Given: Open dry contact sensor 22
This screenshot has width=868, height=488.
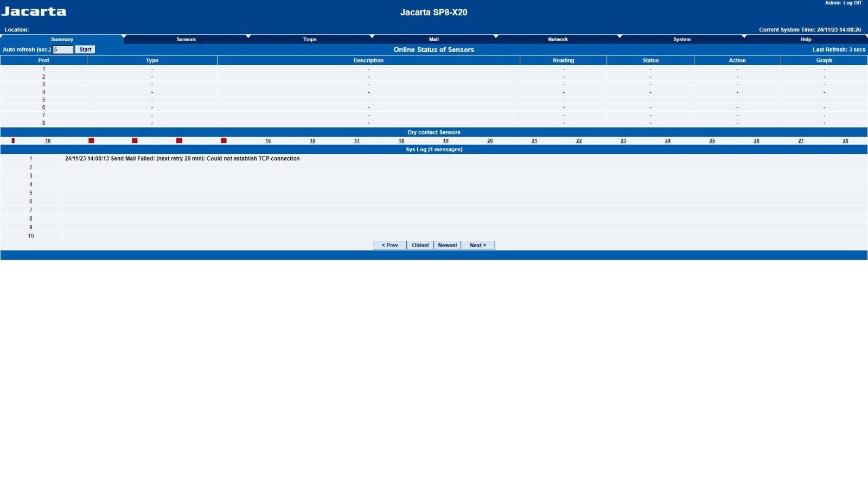Looking at the screenshot, I should 579,141.
